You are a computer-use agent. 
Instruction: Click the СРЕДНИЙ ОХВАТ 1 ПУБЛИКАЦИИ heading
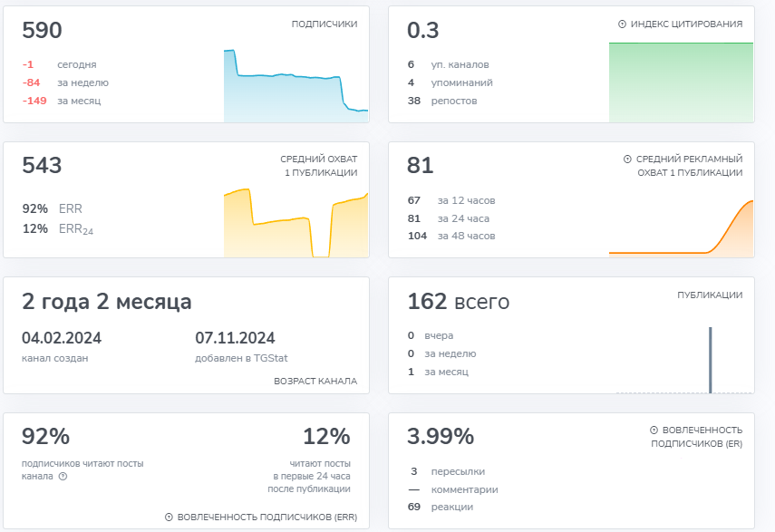pyautogui.click(x=318, y=166)
